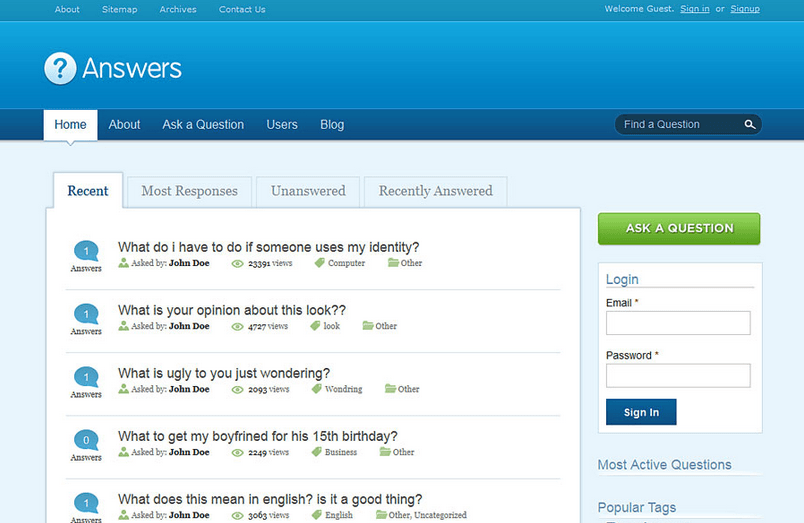Click the Sign in link in header
Image resolution: width=804 pixels, height=523 pixels.
(x=695, y=9)
